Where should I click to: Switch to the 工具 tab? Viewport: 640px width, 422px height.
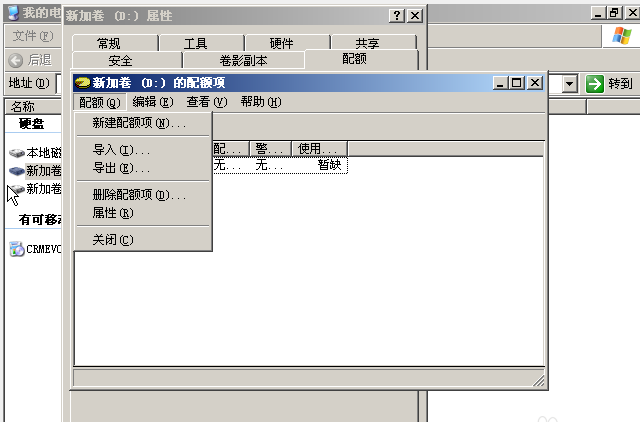tap(195, 43)
